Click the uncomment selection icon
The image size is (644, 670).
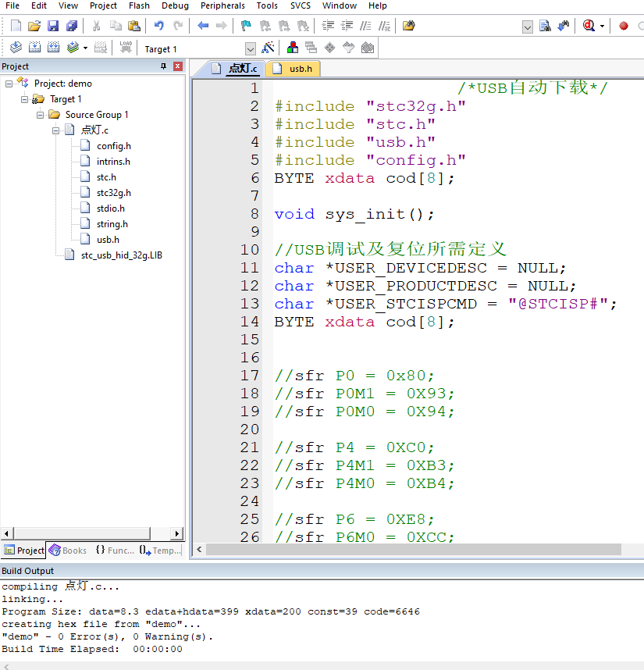384,26
